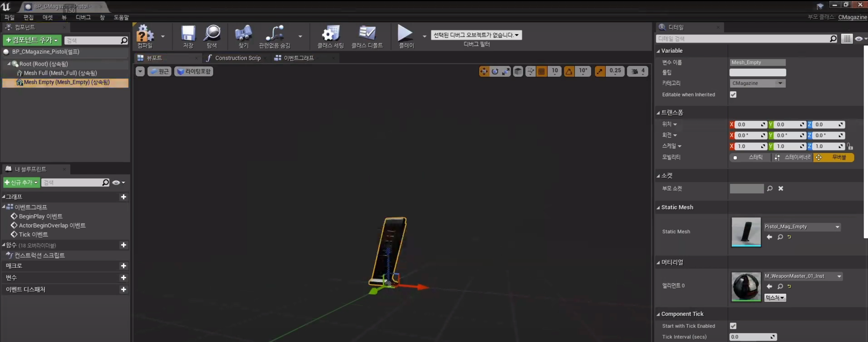Screen dimensions: 868x342
Task: Open Lit (라이팅포함) view mode button
Action: 194,71
